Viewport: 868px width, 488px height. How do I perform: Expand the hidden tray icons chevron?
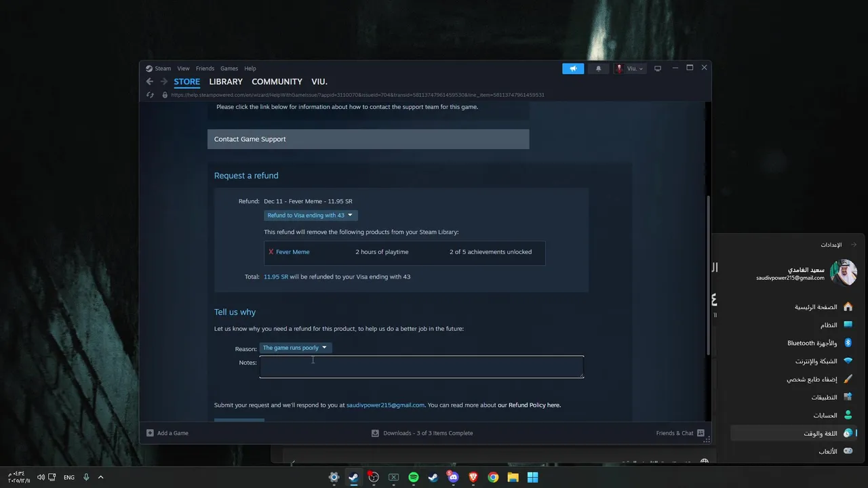pos(101,477)
